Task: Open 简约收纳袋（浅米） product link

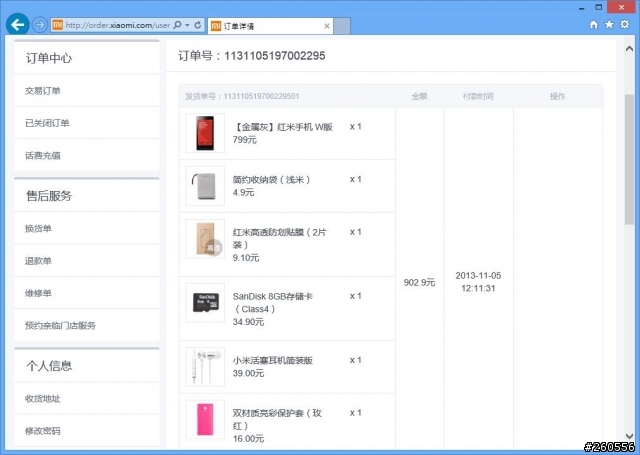Action: tap(271, 180)
